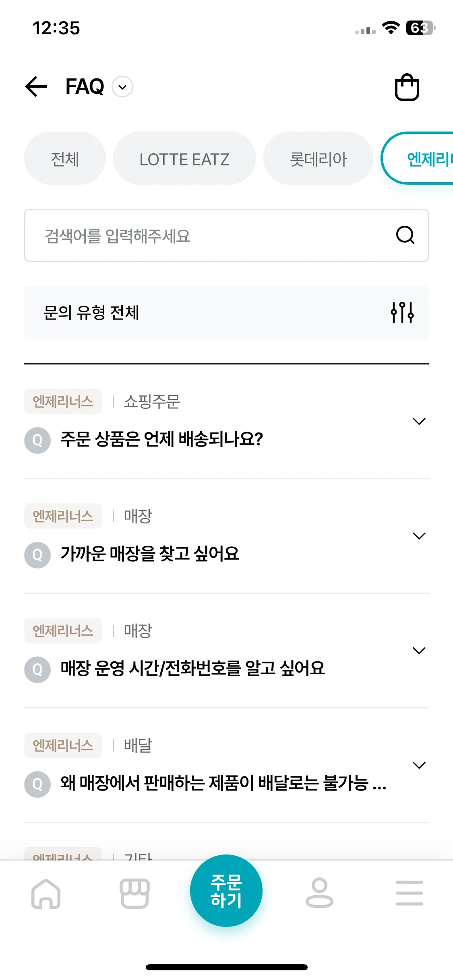Go to the home tab icon

tap(46, 894)
